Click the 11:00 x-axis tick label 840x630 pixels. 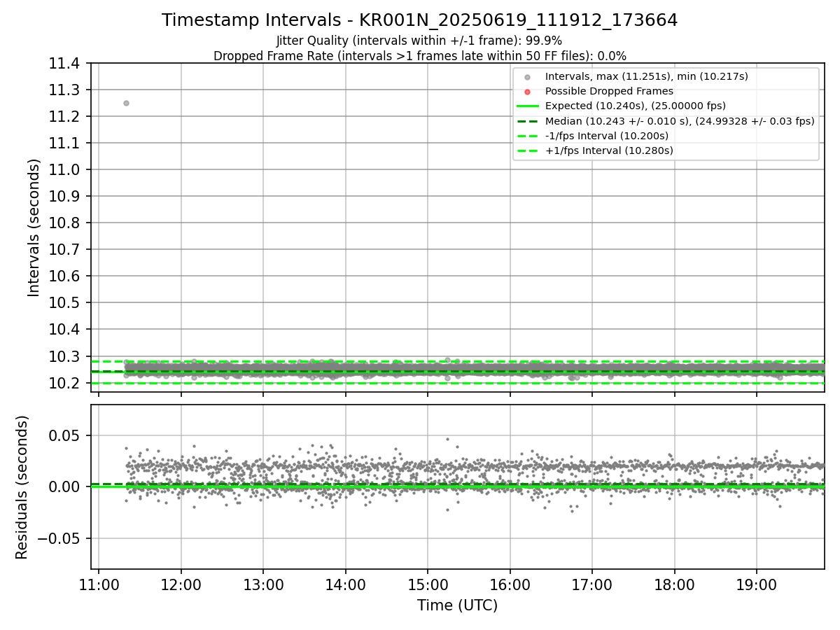[99, 584]
